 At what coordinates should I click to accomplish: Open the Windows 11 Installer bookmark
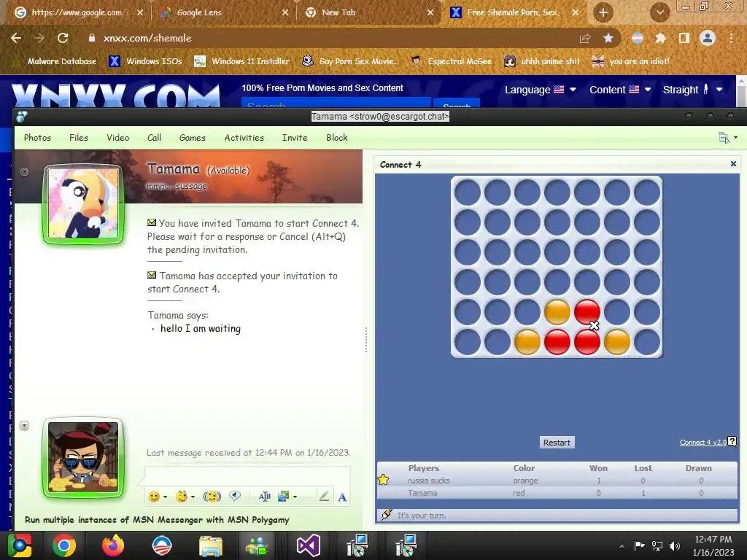(x=242, y=61)
